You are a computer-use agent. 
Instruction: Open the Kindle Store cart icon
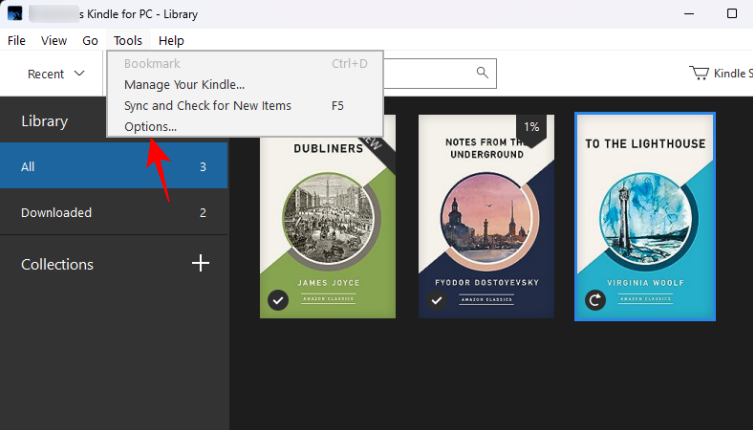click(x=699, y=73)
